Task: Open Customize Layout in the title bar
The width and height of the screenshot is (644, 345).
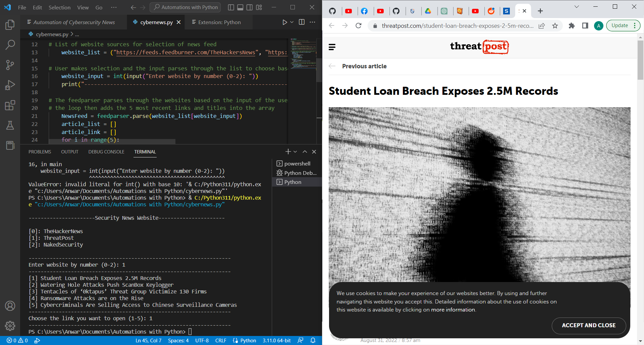Action: click(259, 7)
